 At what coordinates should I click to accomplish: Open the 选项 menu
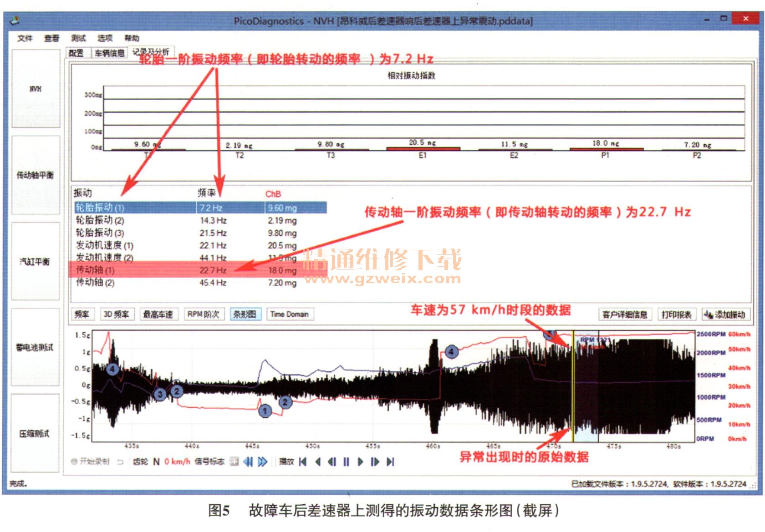pyautogui.click(x=105, y=38)
